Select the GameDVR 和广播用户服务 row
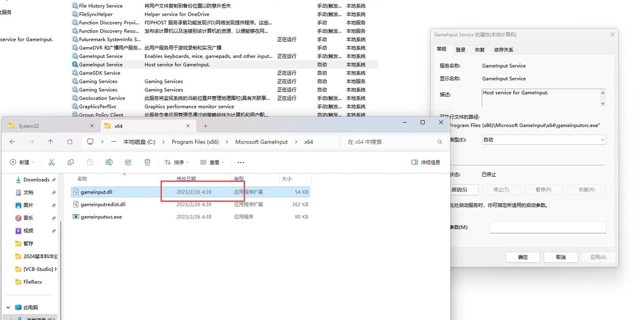 tap(224, 48)
